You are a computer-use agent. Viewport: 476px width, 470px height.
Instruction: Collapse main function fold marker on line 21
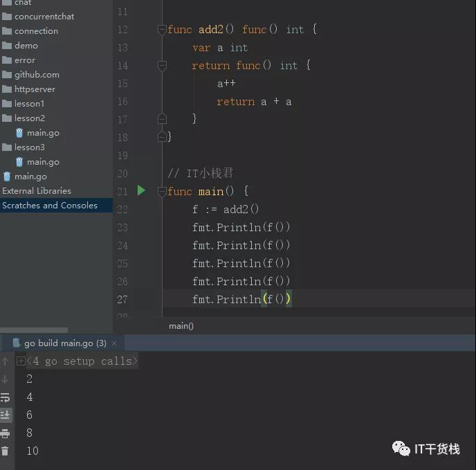(x=162, y=192)
